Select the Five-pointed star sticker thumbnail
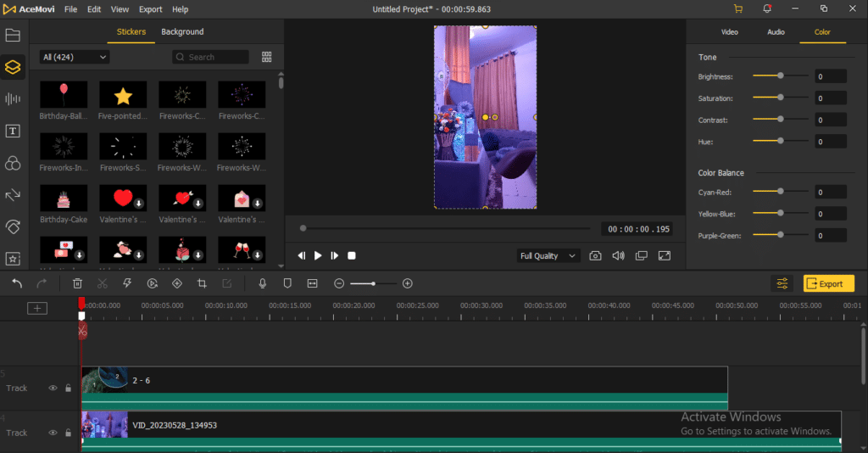Image resolution: width=868 pixels, height=453 pixels. [123, 94]
